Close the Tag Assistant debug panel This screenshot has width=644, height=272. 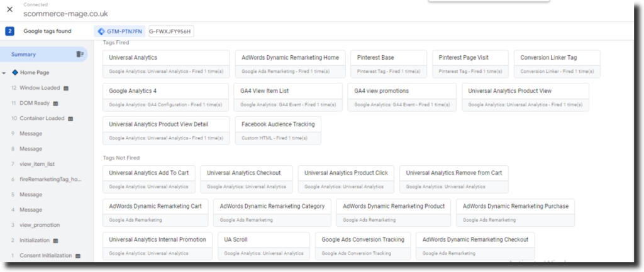[10, 9]
